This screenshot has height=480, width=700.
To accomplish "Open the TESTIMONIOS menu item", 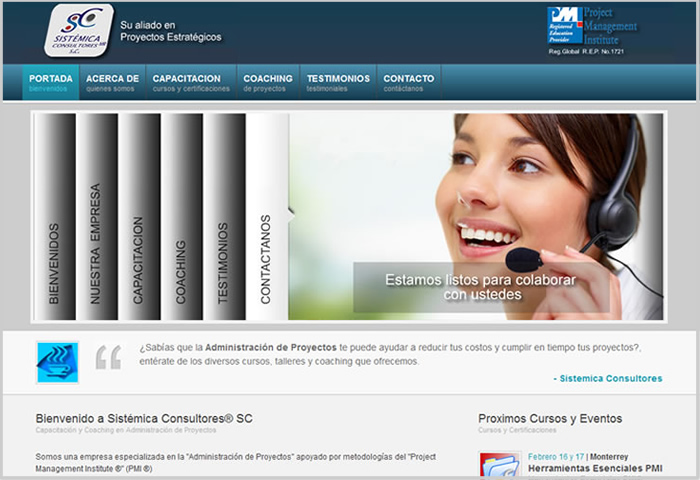I will pyautogui.click(x=338, y=82).
